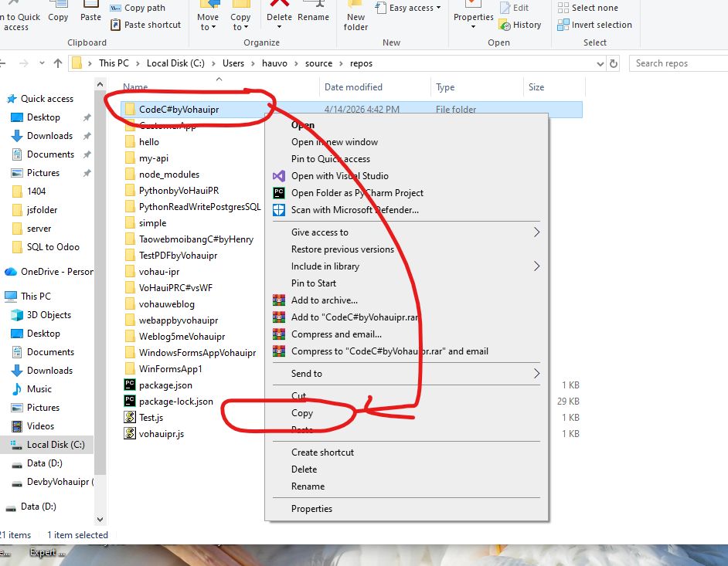The image size is (728, 566).
Task: Click the Microsoft Defender shield icon
Action: coord(279,210)
